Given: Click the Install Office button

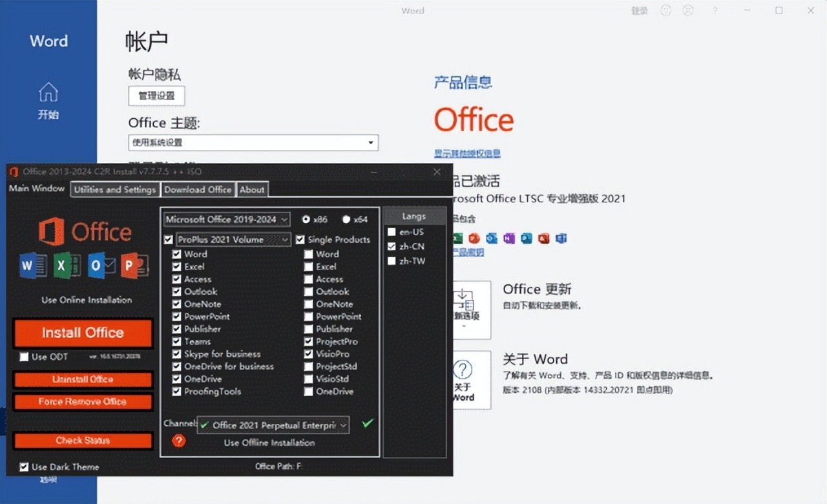Looking at the screenshot, I should [83, 332].
